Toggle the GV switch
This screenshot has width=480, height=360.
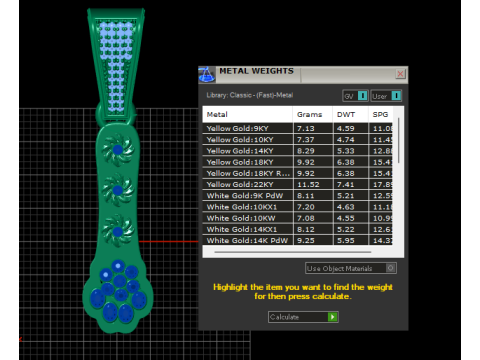[x=355, y=96]
